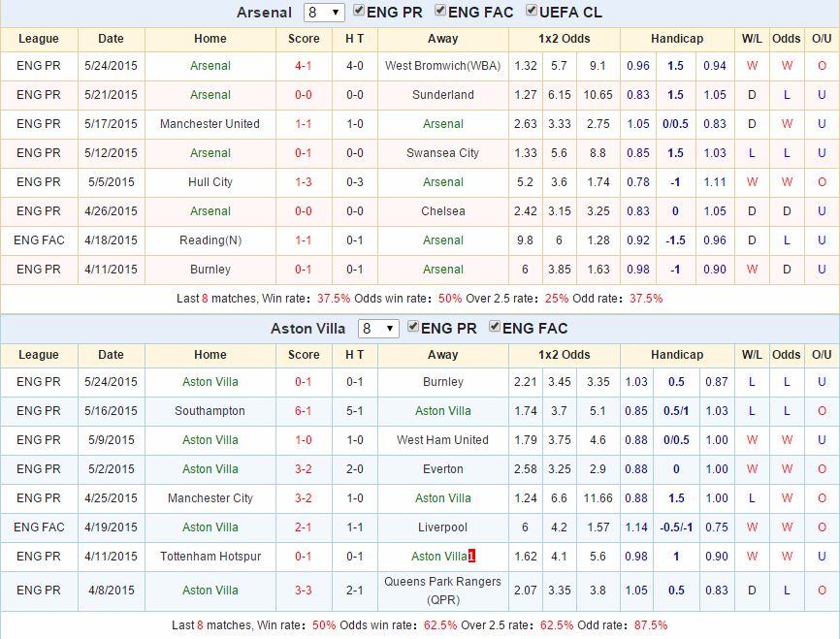This screenshot has height=639, width=840.
Task: Click Score header in Aston Villa table
Action: tap(304, 355)
